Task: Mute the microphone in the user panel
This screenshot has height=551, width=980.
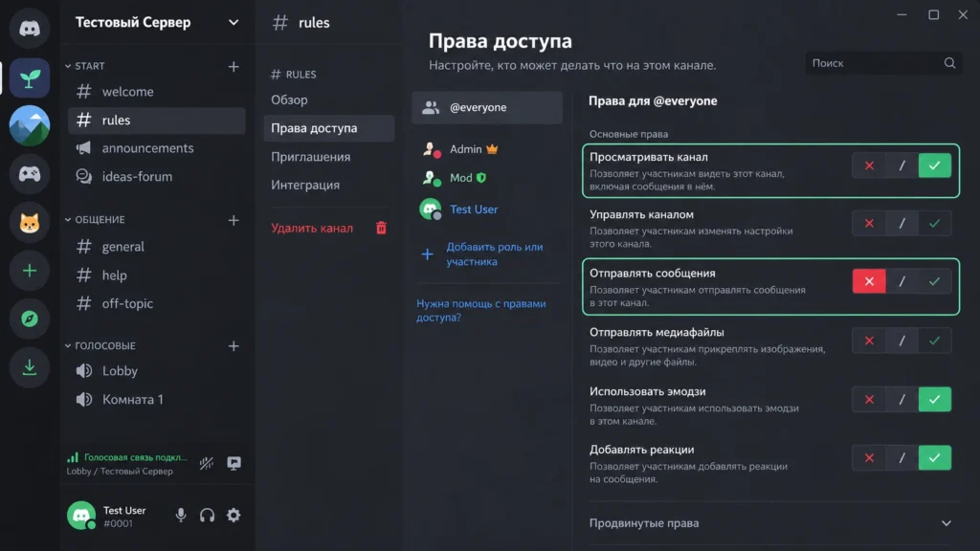Action: tap(181, 515)
